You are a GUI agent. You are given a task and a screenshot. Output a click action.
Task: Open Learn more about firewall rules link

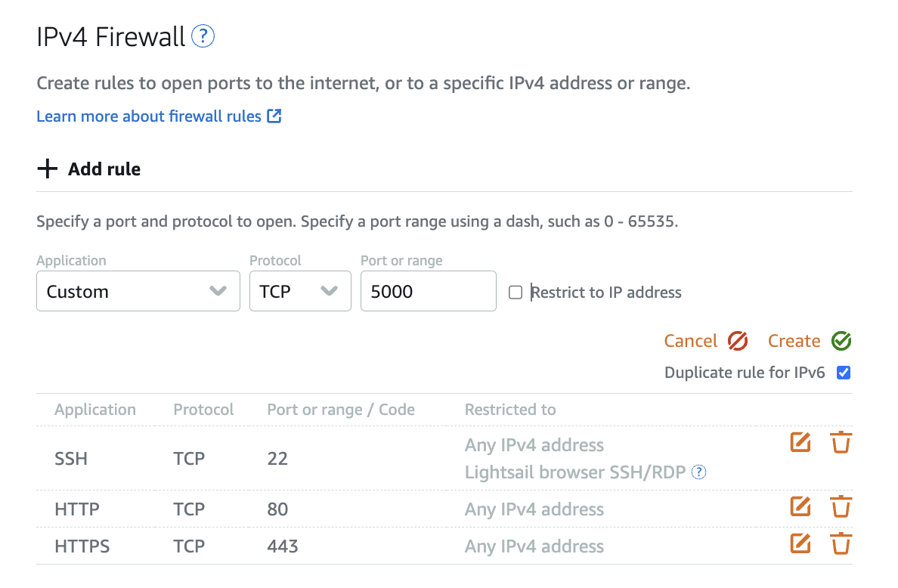[x=149, y=116]
